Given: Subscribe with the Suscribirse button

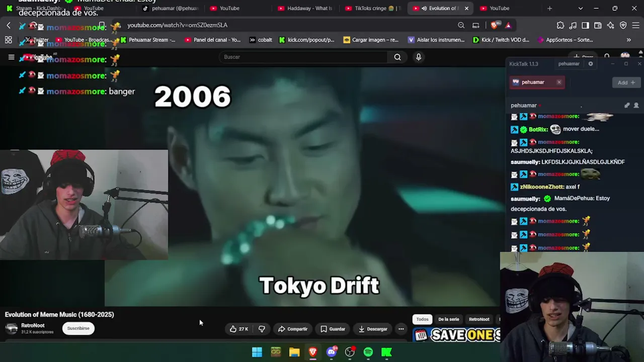Looking at the screenshot, I should pos(78,329).
